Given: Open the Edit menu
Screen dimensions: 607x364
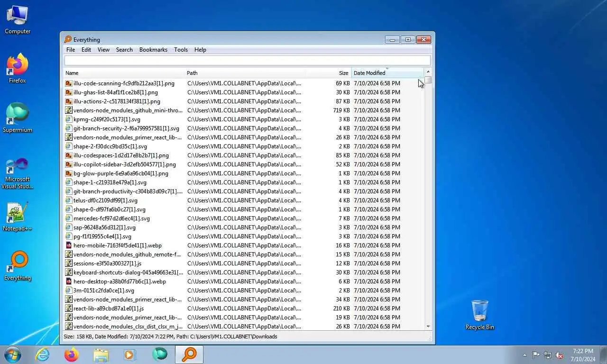Looking at the screenshot, I should tap(86, 50).
